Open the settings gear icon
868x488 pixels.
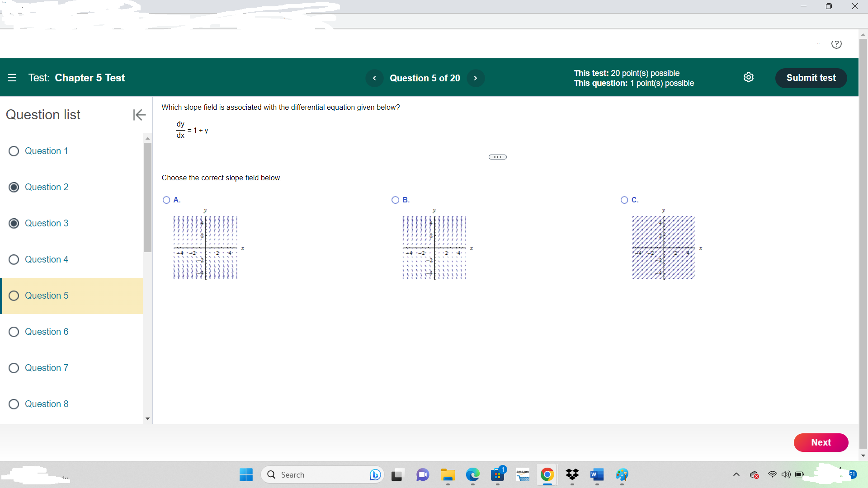coord(749,77)
